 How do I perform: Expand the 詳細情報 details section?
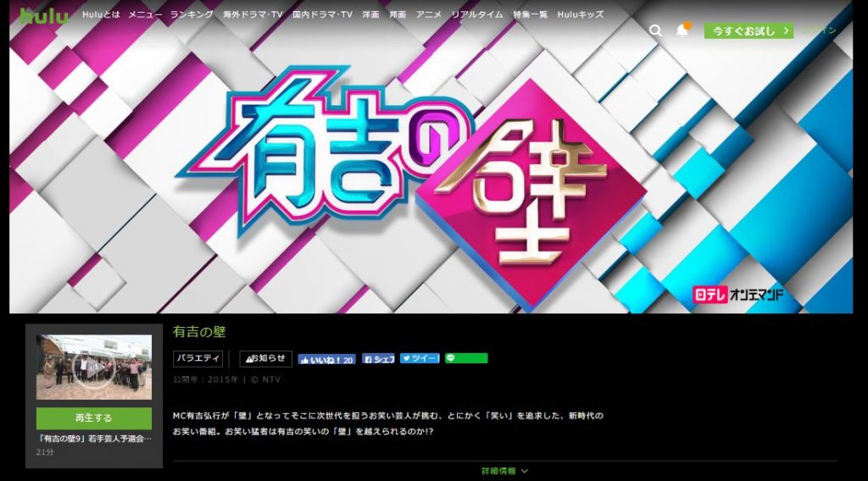[x=504, y=471]
